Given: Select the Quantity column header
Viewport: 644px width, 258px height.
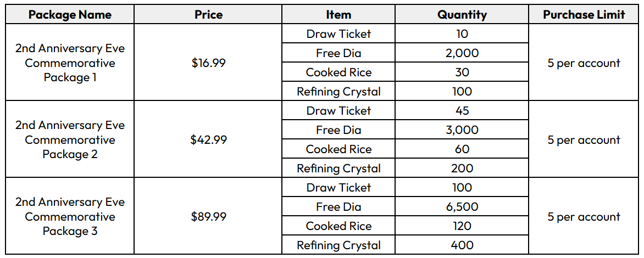Looking at the screenshot, I should click(x=462, y=14).
